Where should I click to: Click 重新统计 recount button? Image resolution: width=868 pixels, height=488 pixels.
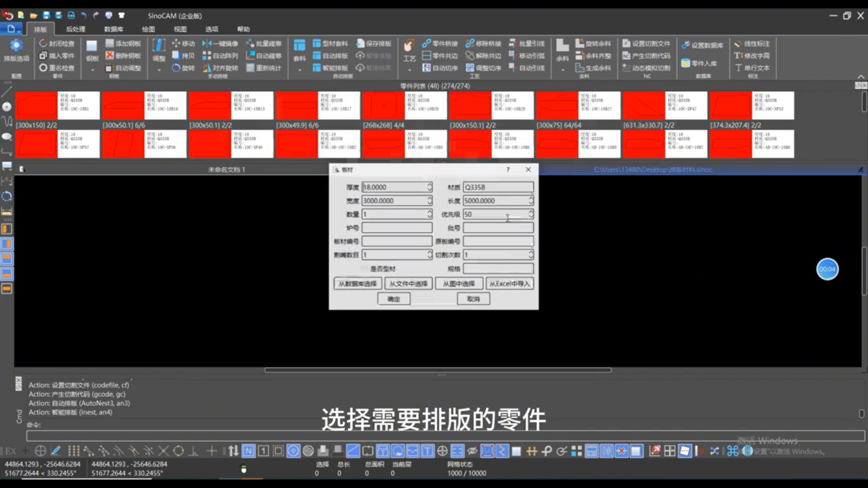[x=263, y=68]
